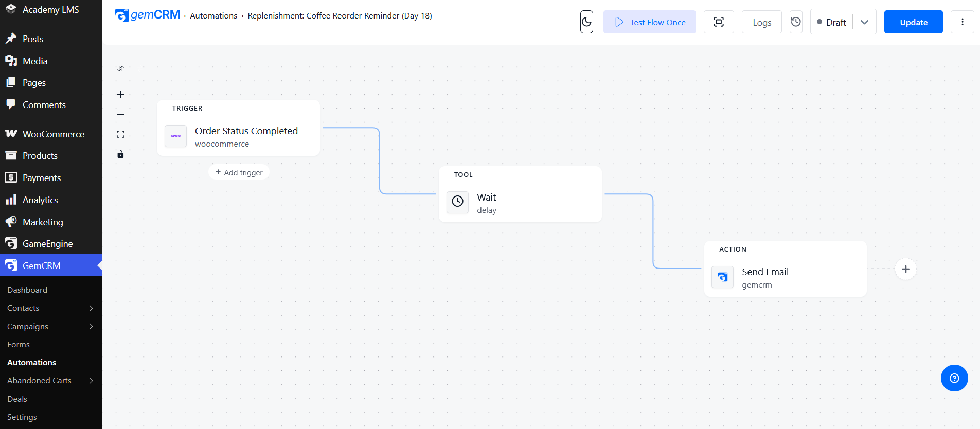980x429 pixels.
Task: Click the layout direction arrows icon
Action: pyautogui.click(x=120, y=68)
